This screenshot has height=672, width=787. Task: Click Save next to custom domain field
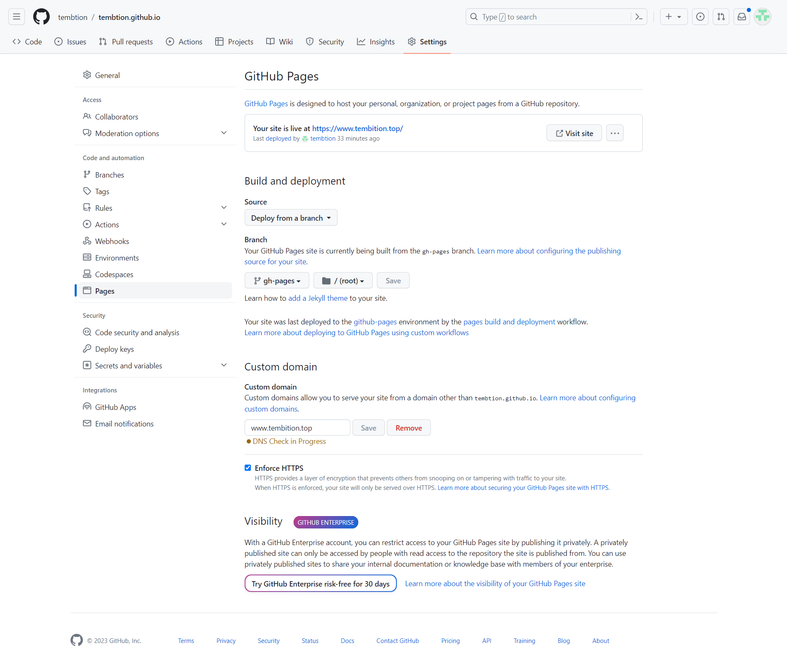tap(369, 428)
